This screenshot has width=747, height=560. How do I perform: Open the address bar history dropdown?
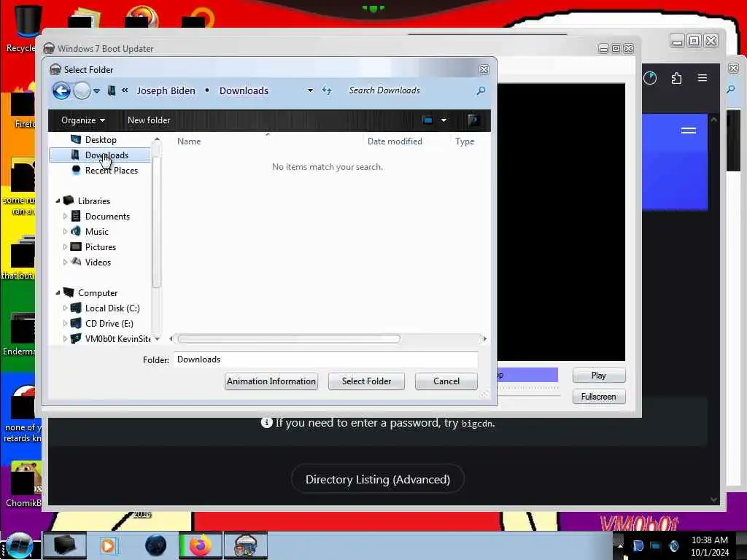click(310, 90)
